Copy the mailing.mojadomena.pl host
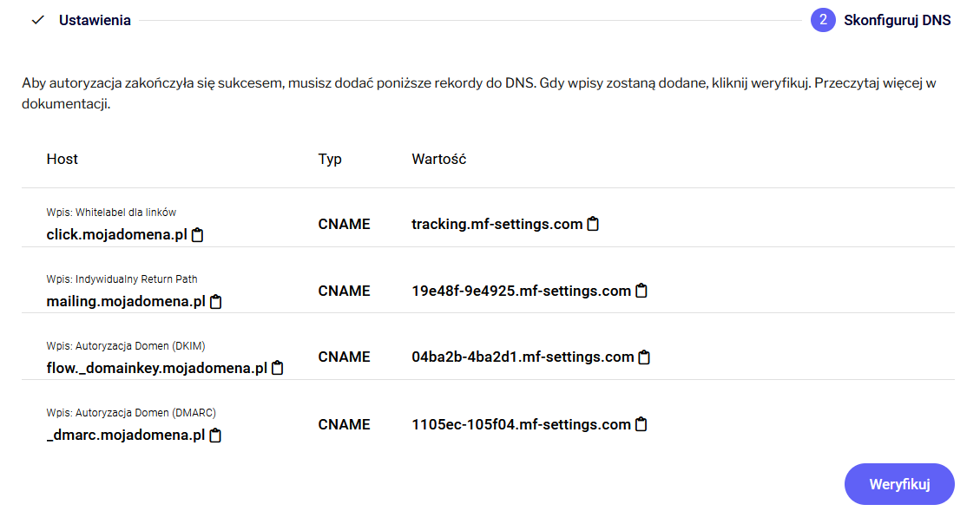Viewport: 980px width, 511px height. pos(216,302)
